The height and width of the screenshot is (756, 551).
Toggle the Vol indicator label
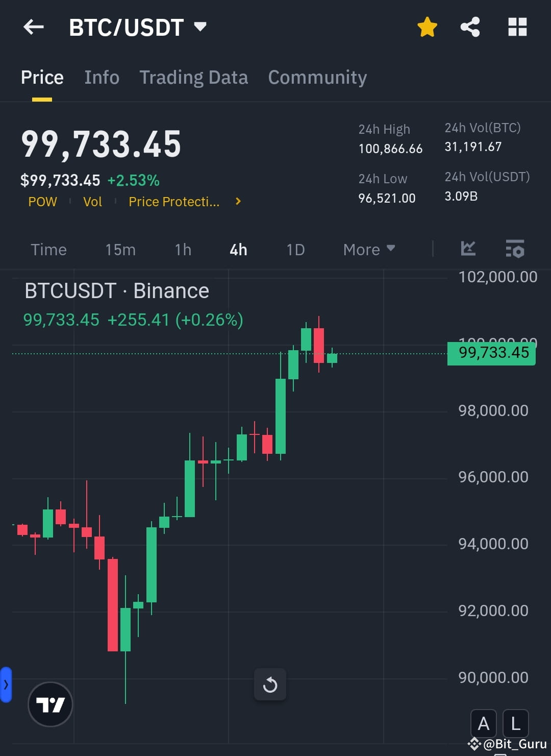point(92,202)
